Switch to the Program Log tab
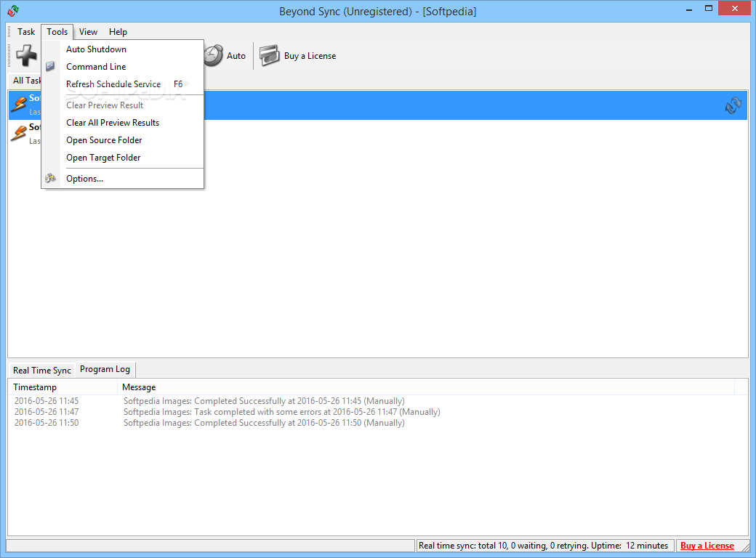The width and height of the screenshot is (756, 558). point(105,369)
